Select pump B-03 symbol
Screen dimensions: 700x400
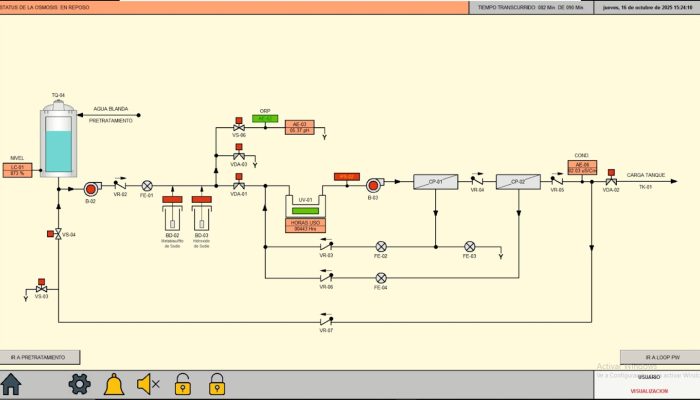point(373,183)
